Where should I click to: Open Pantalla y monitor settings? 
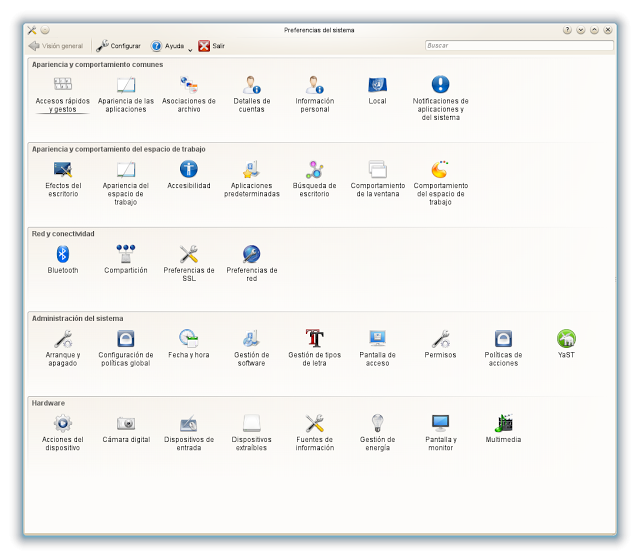440,424
